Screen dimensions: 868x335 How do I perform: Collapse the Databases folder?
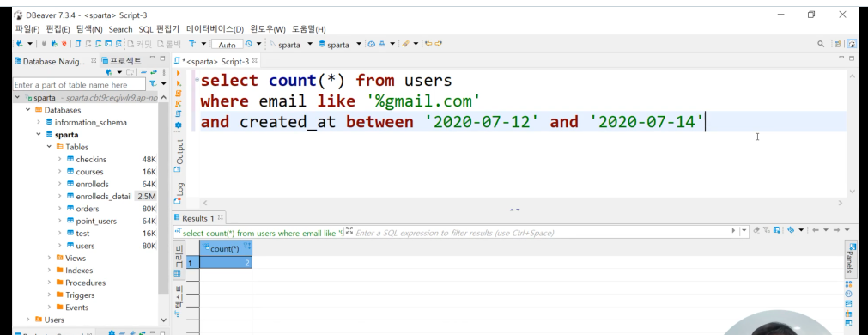point(28,110)
